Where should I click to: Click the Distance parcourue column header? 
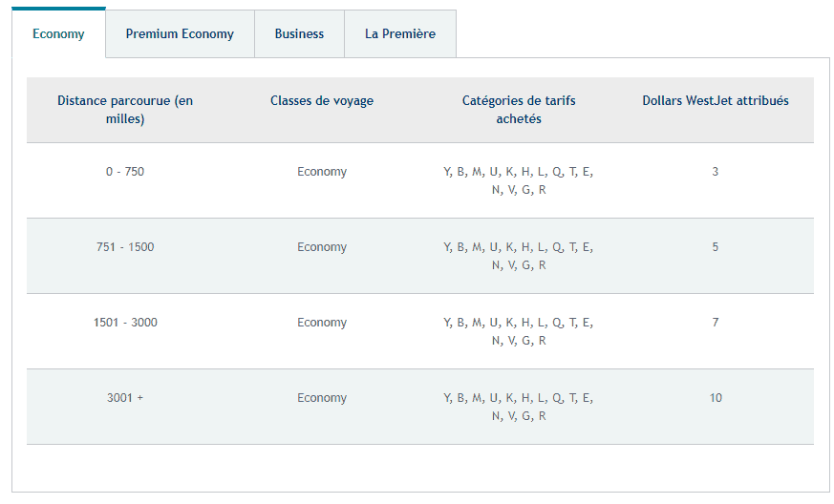tap(125, 110)
